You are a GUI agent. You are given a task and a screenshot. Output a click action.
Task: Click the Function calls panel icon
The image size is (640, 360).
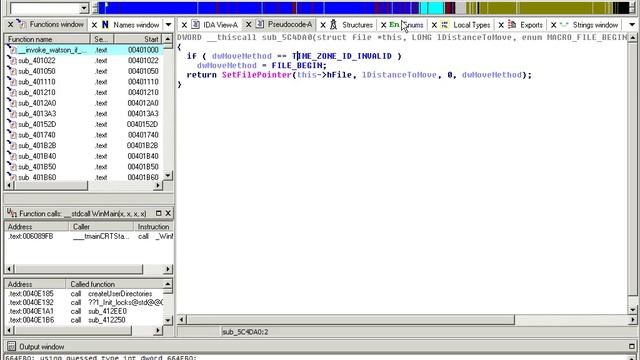11,213
